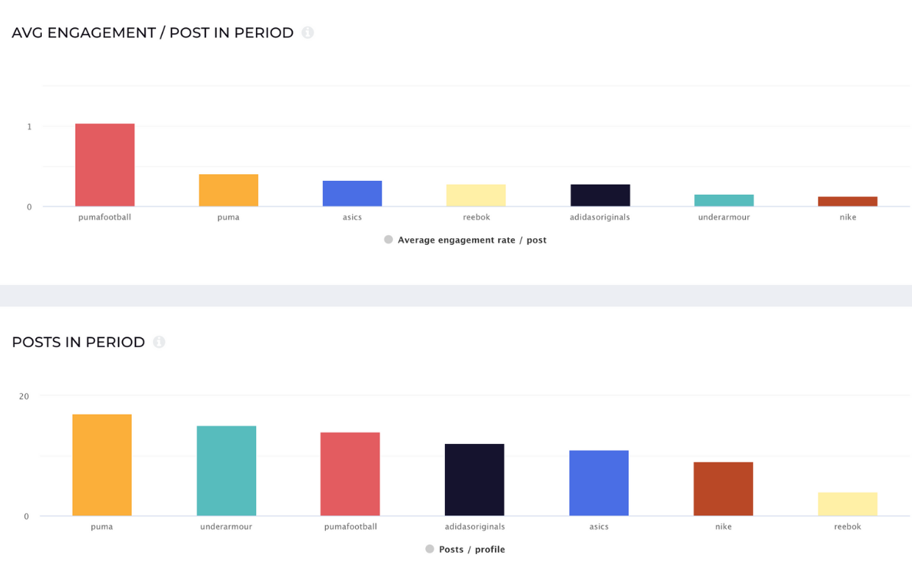Select orange puma bar in posts chart
912x588 pixels.
tap(101, 465)
